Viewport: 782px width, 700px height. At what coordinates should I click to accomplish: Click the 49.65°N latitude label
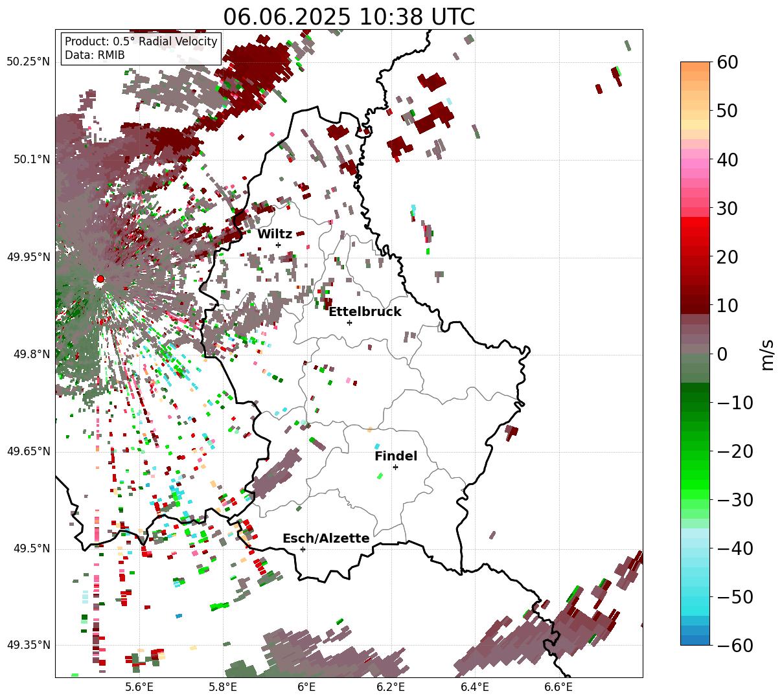tap(29, 451)
